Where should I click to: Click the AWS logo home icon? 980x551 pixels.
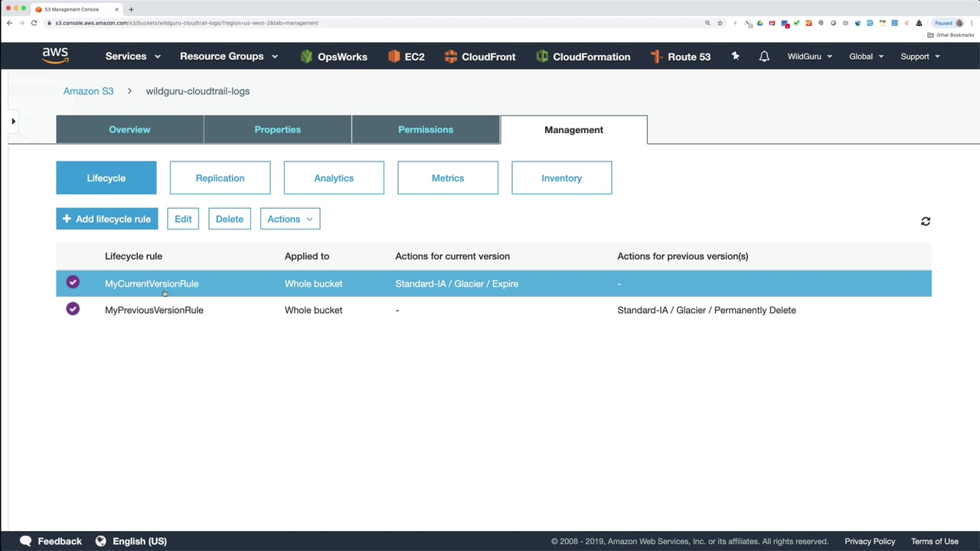point(55,56)
